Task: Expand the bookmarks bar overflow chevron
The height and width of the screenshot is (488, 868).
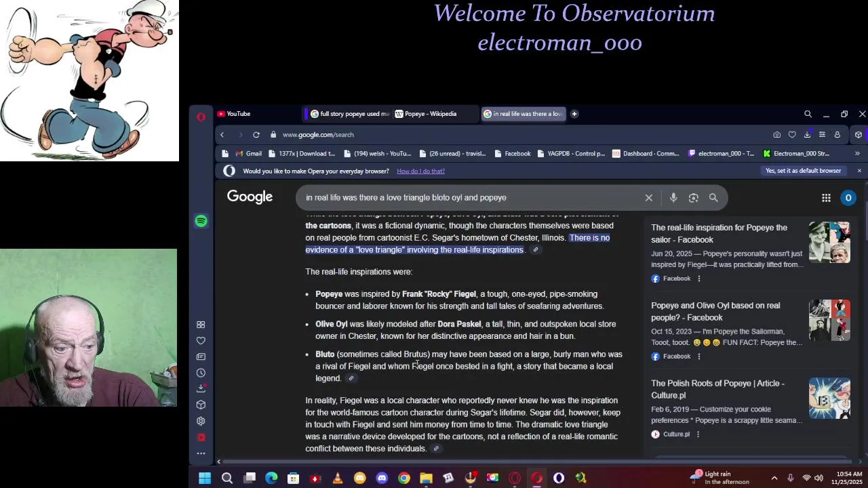Action: coord(857,154)
